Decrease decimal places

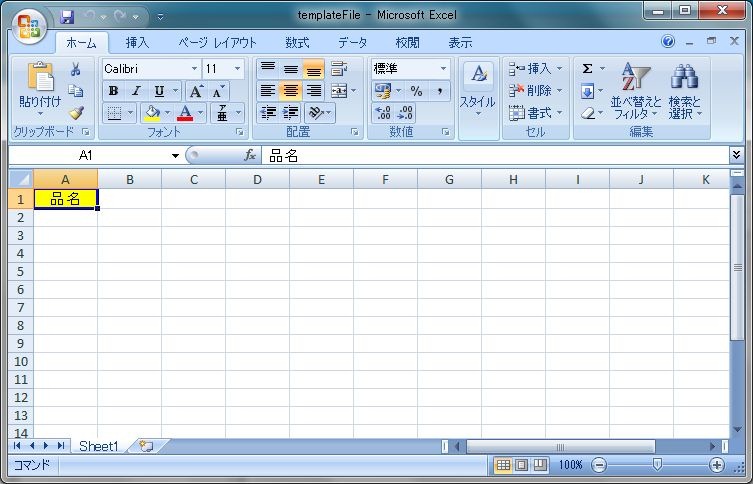coord(405,113)
